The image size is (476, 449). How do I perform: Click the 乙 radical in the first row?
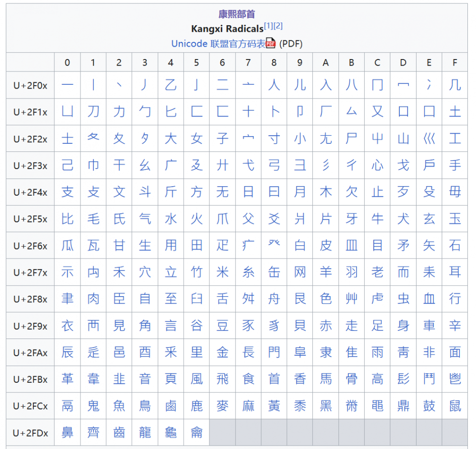pyautogui.click(x=171, y=84)
